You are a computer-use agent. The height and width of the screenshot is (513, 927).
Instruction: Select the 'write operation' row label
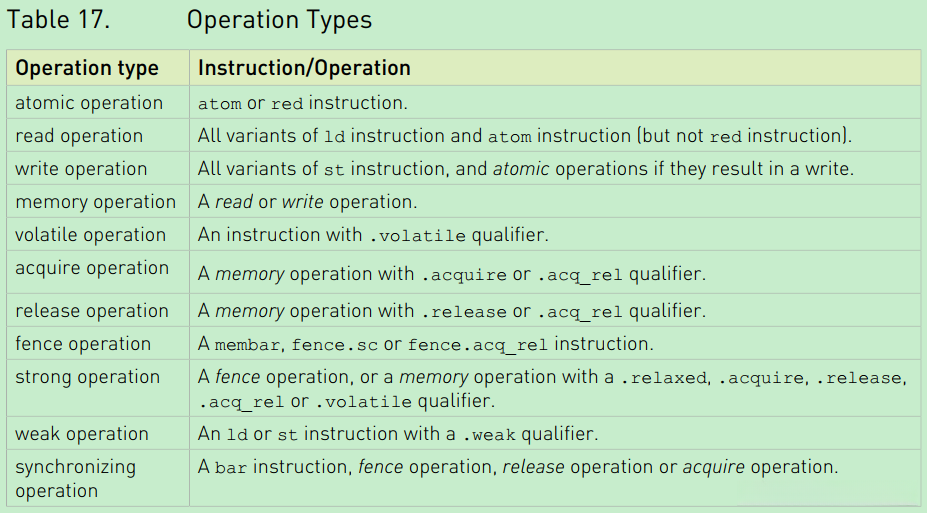81,169
